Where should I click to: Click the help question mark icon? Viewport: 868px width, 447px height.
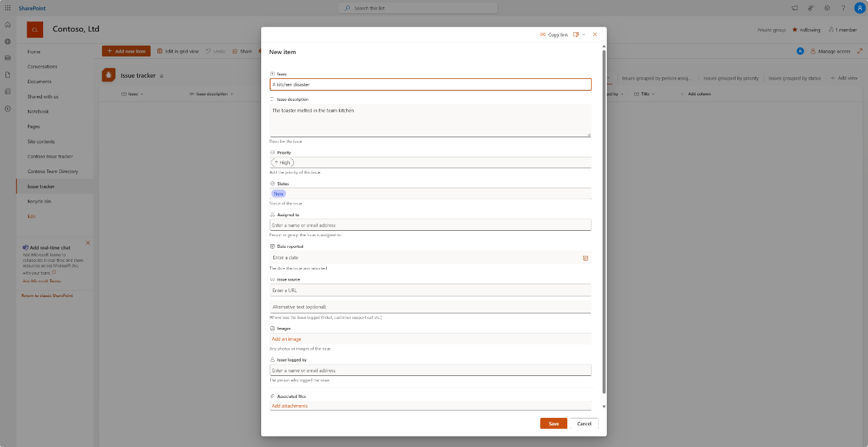(x=843, y=8)
